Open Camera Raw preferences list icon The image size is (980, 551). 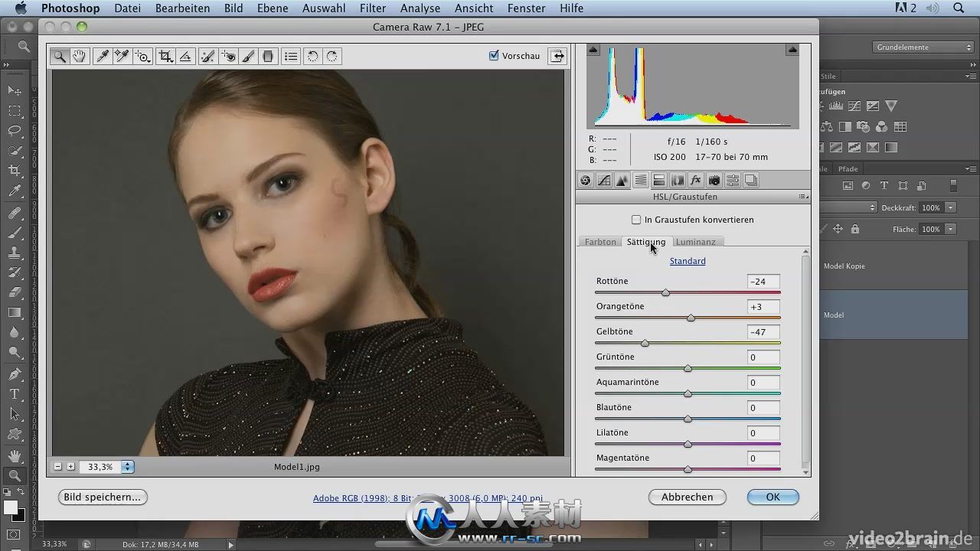290,56
